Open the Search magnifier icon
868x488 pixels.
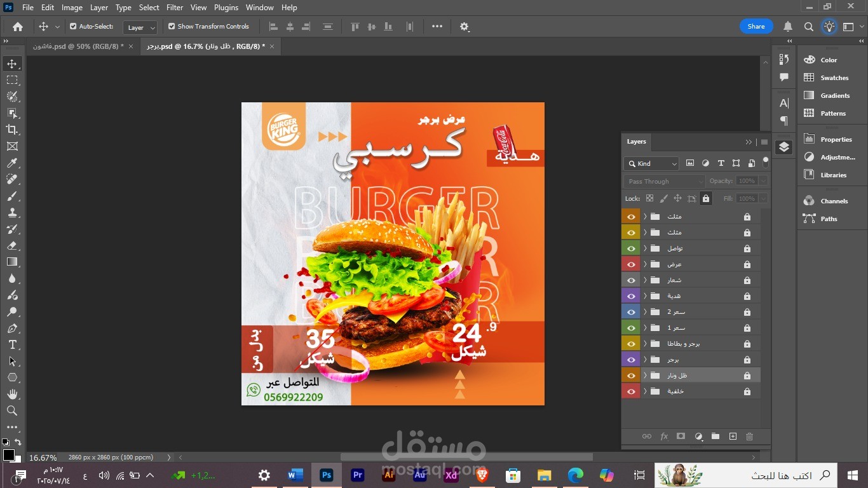tap(808, 27)
